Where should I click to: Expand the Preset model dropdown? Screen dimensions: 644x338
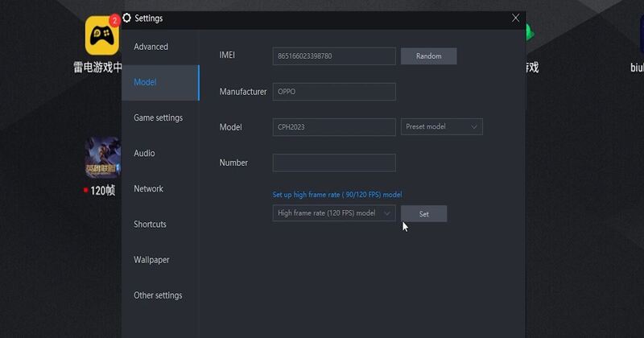coord(441,127)
